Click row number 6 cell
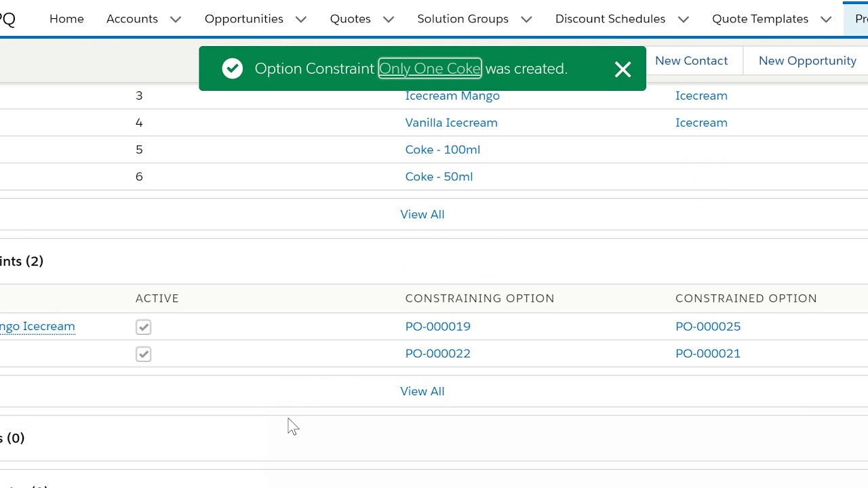This screenshot has width=868, height=488. pyautogui.click(x=139, y=177)
